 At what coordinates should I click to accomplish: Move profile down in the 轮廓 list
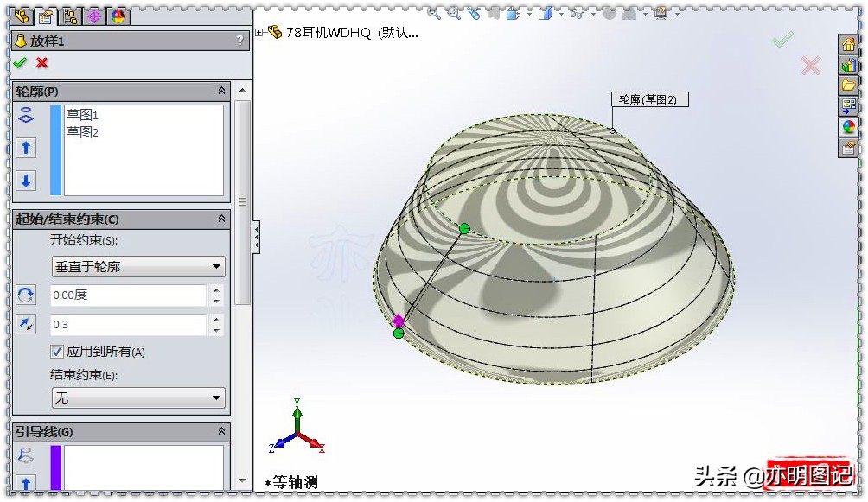[x=26, y=181]
